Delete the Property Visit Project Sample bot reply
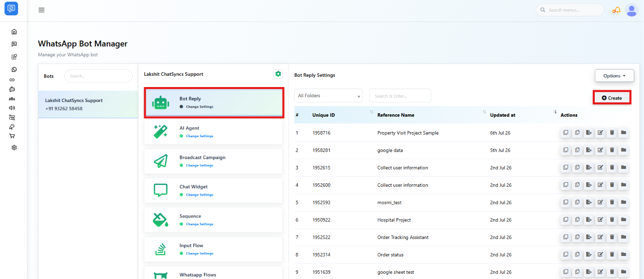This screenshot has height=279, width=644. [612, 133]
